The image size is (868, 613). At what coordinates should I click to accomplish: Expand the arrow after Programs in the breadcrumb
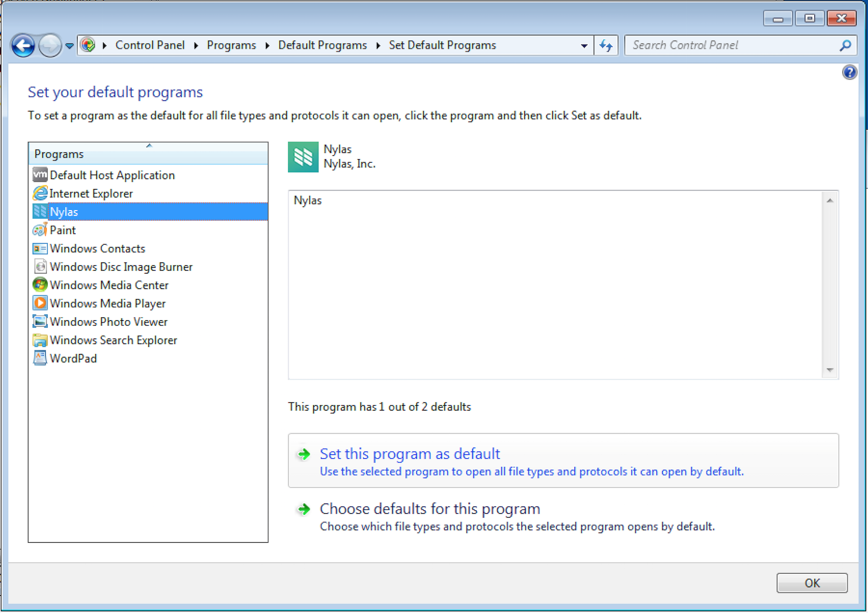pos(267,46)
